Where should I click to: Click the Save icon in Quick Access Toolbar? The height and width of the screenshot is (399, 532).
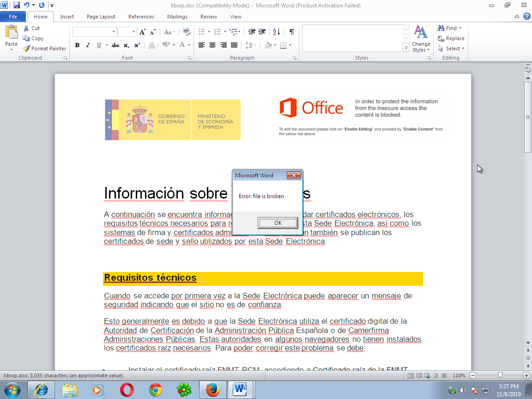coord(16,5)
